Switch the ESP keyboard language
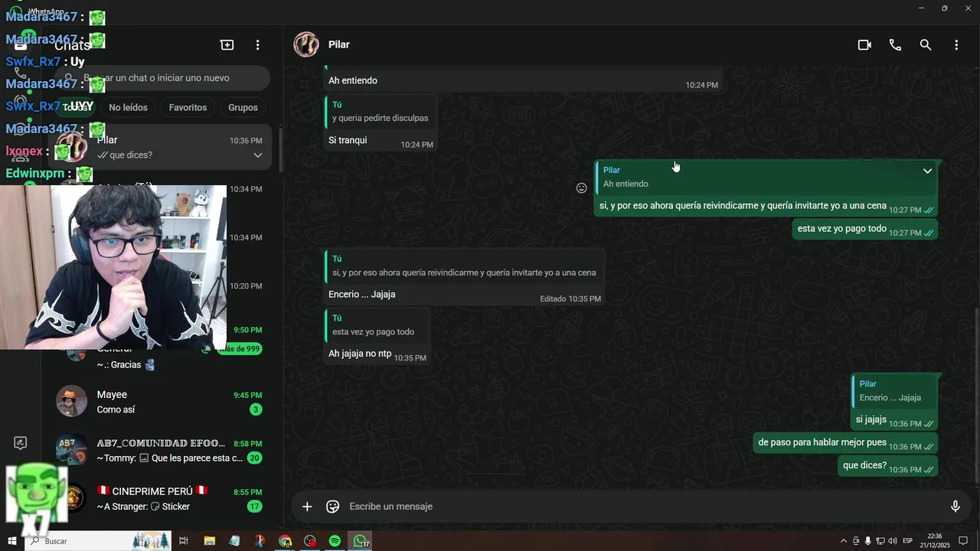Screen dimensions: 980x551 (x=908, y=541)
